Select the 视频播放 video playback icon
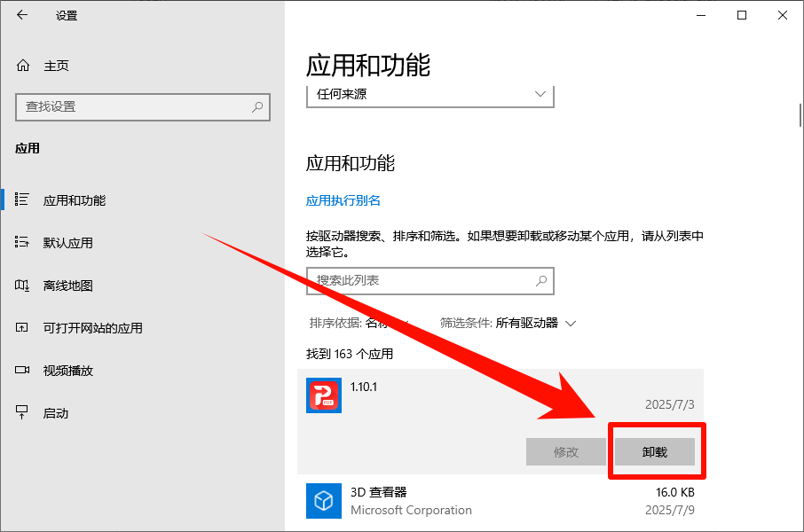 [x=24, y=371]
